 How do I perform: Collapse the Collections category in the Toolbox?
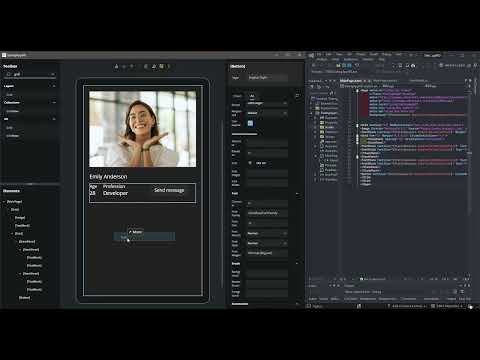[54, 102]
